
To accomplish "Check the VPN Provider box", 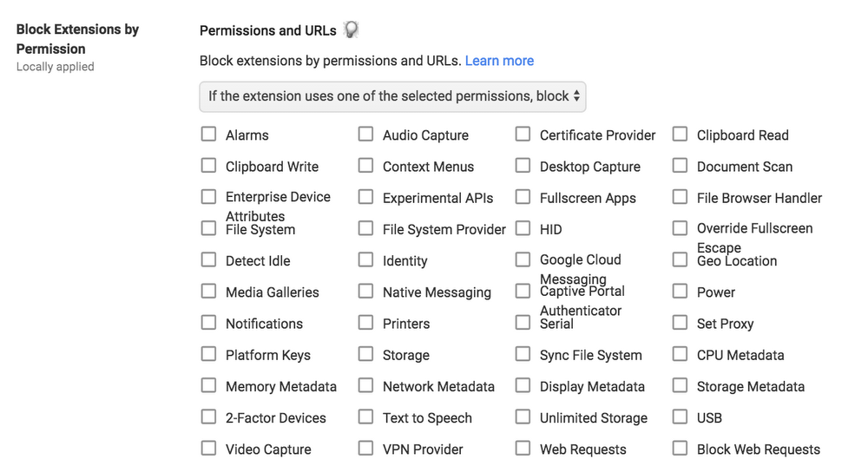I will pyautogui.click(x=365, y=449).
